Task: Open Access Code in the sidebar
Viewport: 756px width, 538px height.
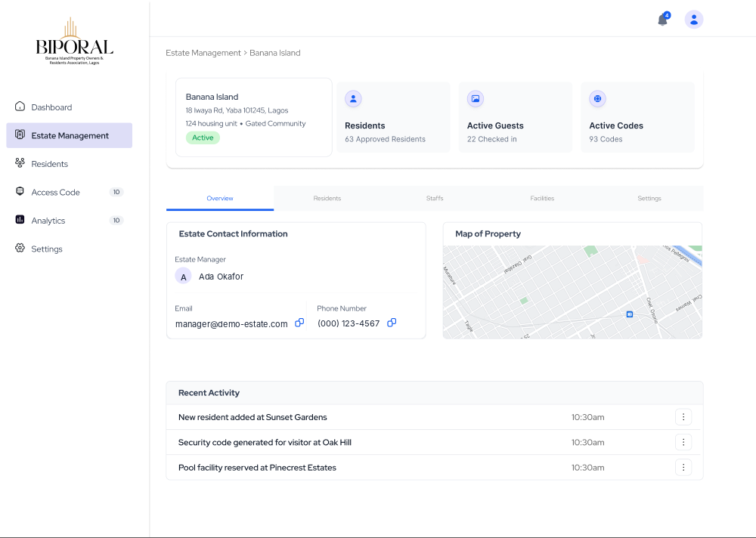Action: [x=70, y=192]
